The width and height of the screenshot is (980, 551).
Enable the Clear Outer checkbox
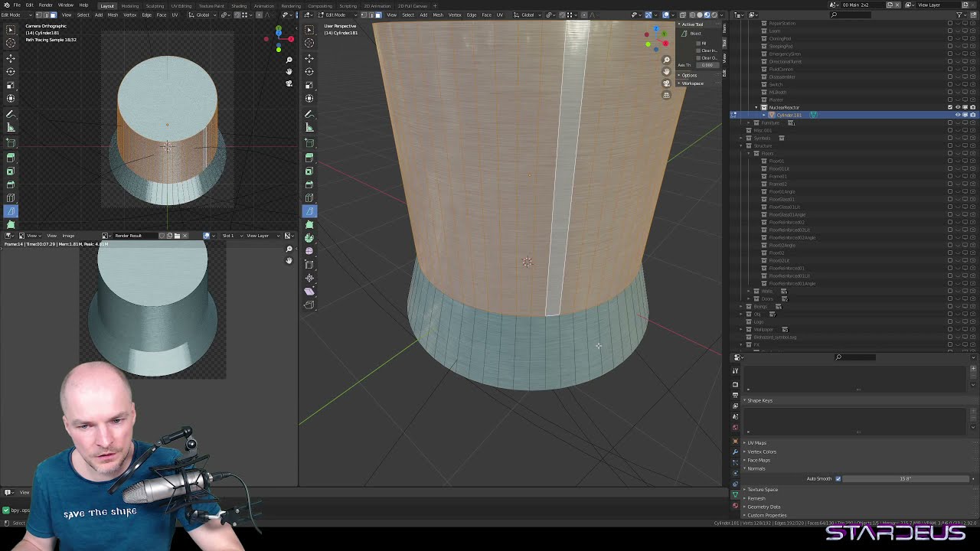[x=698, y=57]
